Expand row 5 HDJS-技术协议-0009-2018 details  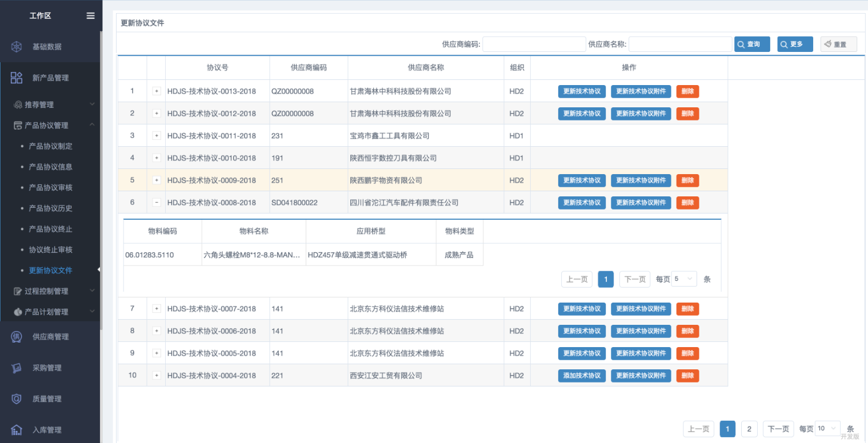click(157, 180)
